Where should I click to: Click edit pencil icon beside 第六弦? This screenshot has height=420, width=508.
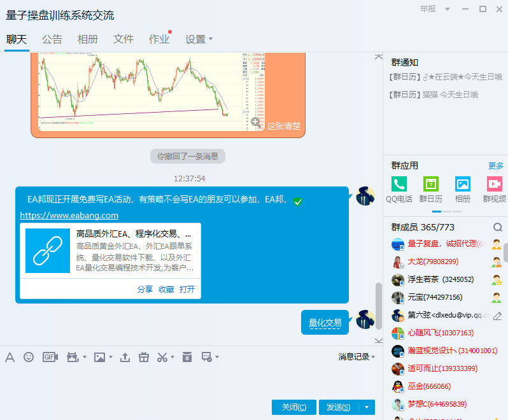pos(497,316)
